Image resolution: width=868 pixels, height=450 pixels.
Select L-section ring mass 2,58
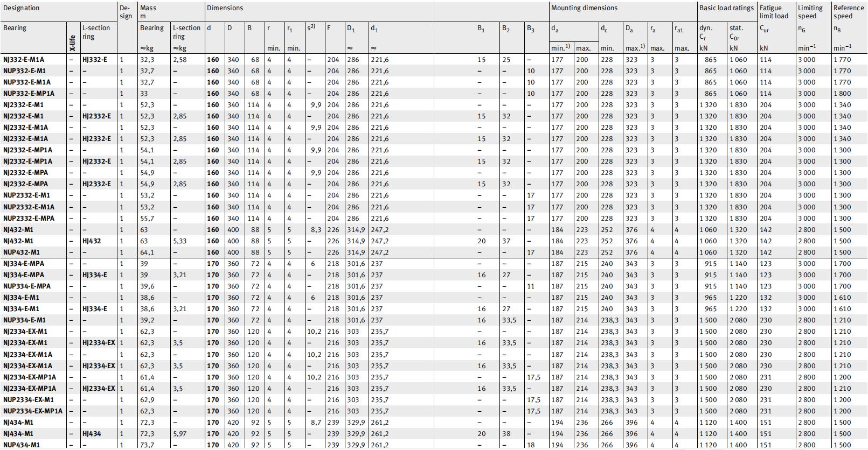[180, 60]
